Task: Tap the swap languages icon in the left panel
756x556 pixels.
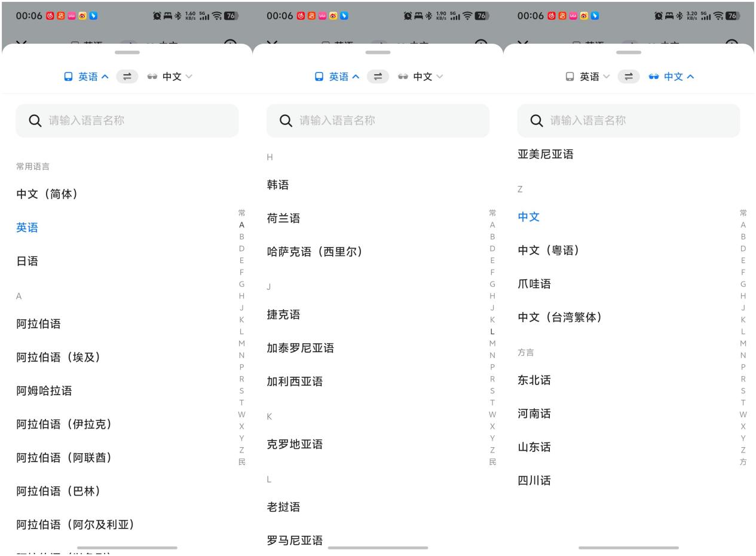Action: coord(127,77)
